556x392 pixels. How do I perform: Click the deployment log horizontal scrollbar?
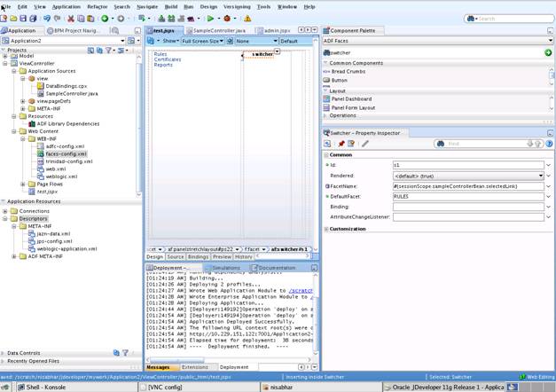[177, 360]
